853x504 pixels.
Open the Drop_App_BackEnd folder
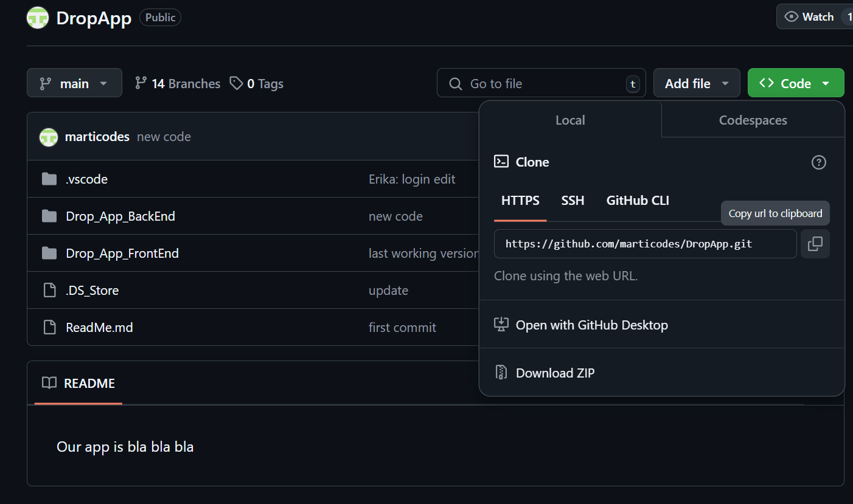pyautogui.click(x=120, y=216)
